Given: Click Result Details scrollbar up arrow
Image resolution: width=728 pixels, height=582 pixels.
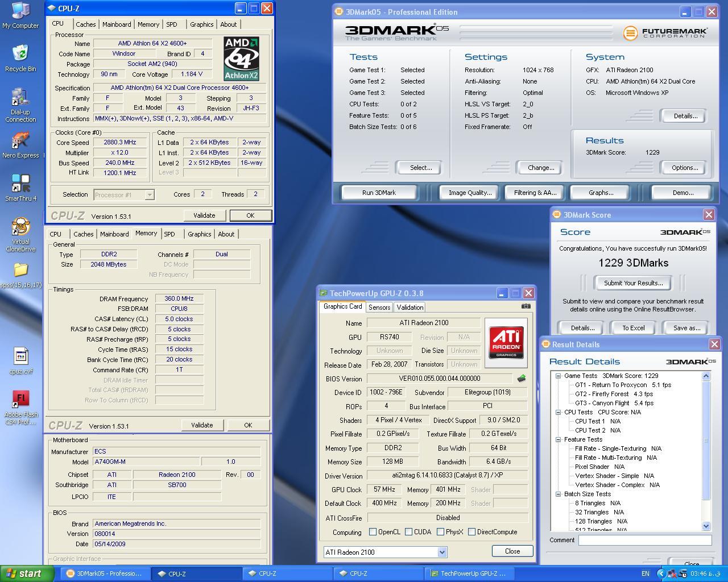Looking at the screenshot, I should (706, 376).
